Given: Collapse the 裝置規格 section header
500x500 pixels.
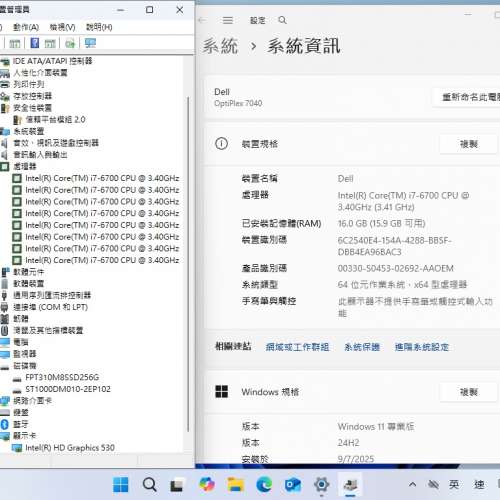Looking at the screenshot, I should click(x=353, y=144).
